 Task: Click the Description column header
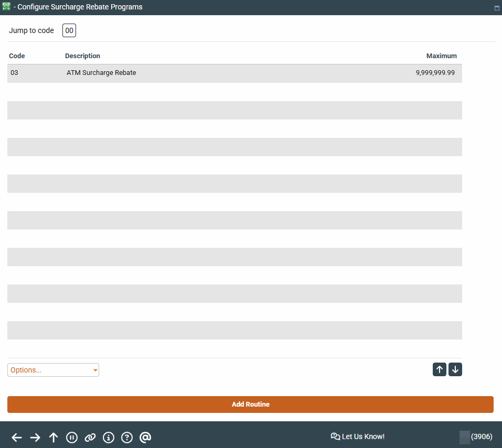(x=82, y=56)
